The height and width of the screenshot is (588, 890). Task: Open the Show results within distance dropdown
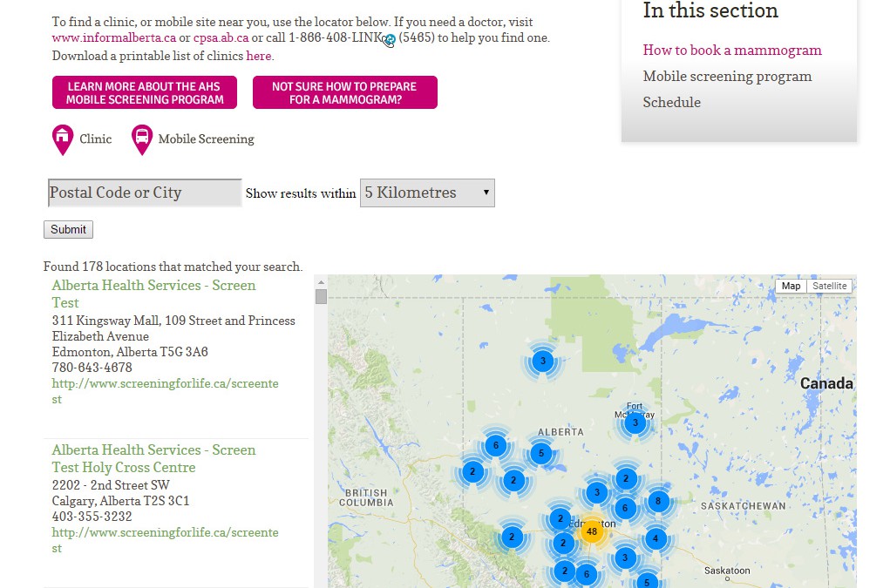[427, 193]
